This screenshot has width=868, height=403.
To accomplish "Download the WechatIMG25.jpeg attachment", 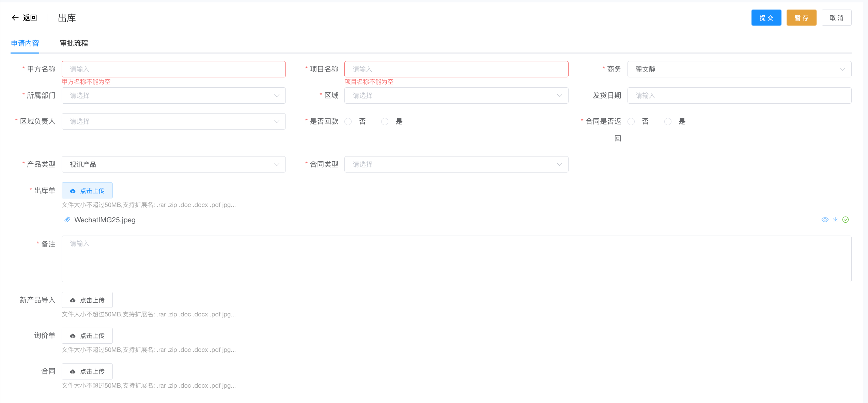I will [x=835, y=220].
